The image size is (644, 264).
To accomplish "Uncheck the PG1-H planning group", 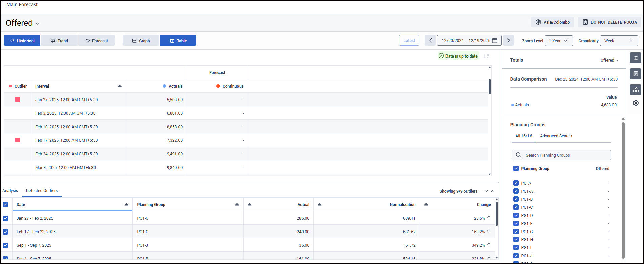I will [516, 239].
